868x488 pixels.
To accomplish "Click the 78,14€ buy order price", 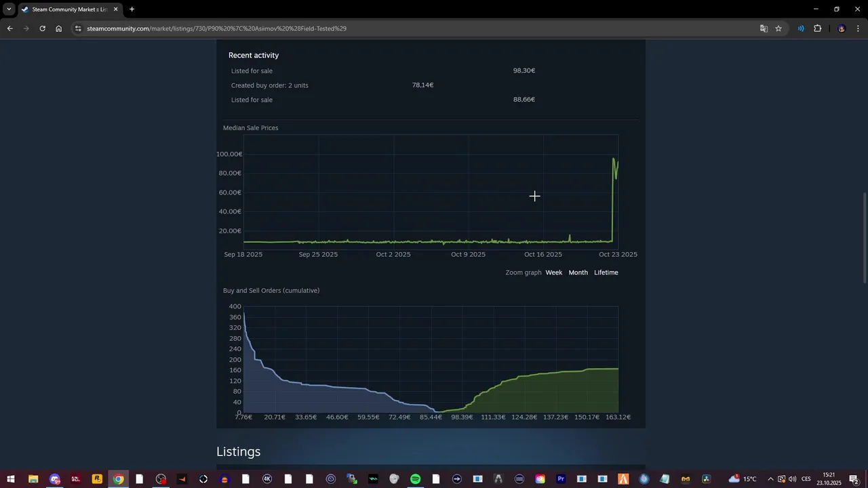I will point(422,85).
